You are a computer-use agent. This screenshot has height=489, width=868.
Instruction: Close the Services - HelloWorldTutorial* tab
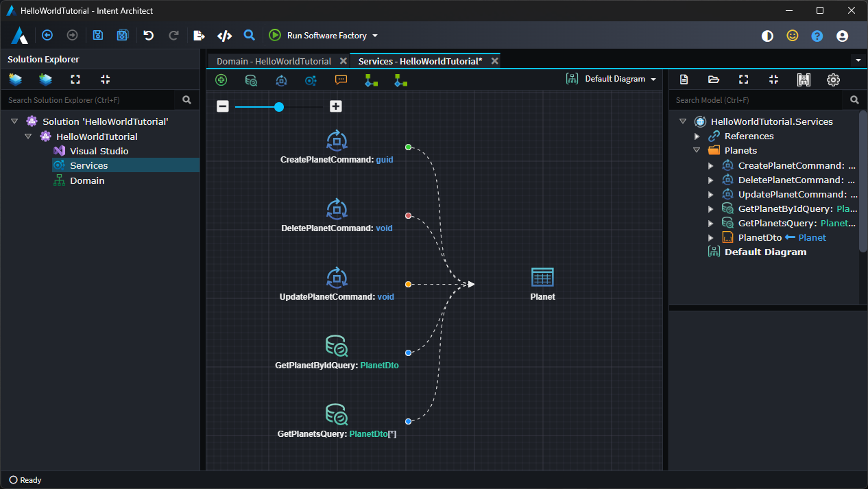tap(494, 61)
